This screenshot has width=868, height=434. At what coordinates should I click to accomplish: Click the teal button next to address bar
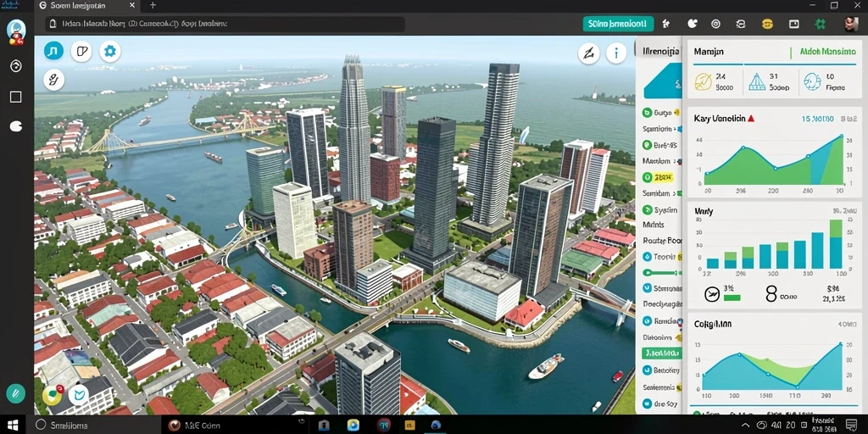point(618,25)
